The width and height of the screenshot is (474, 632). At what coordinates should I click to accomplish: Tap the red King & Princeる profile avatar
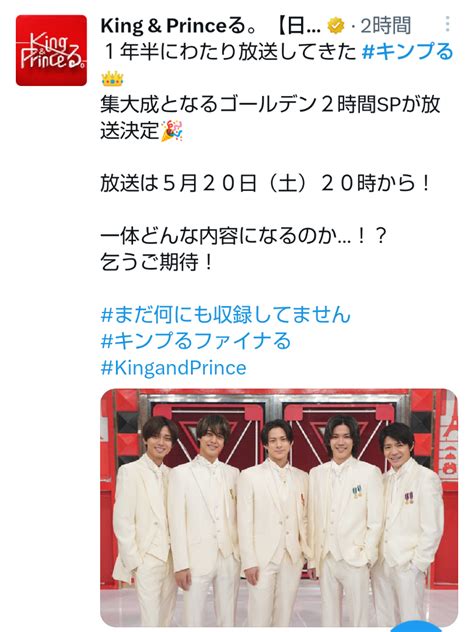[x=51, y=50]
